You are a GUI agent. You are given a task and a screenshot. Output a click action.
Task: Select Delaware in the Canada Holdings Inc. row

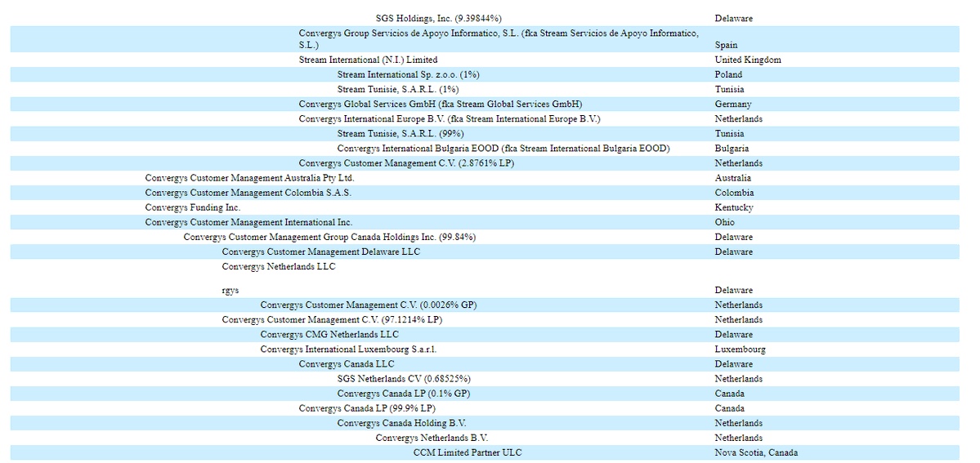[x=734, y=238]
